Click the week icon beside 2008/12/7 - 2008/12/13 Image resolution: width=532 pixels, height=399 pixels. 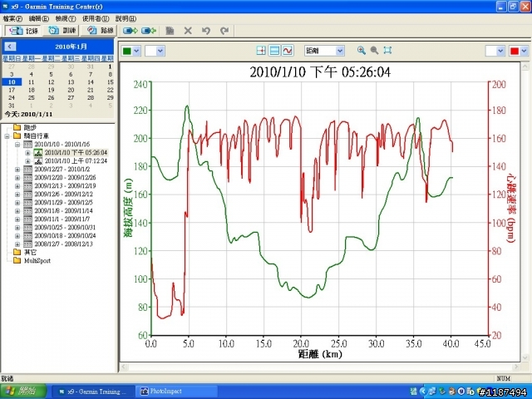[x=27, y=244]
